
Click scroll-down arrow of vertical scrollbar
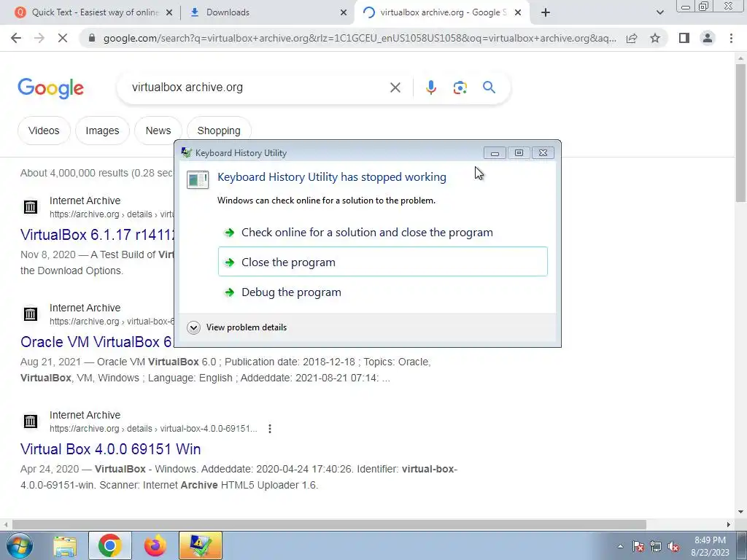click(740, 512)
